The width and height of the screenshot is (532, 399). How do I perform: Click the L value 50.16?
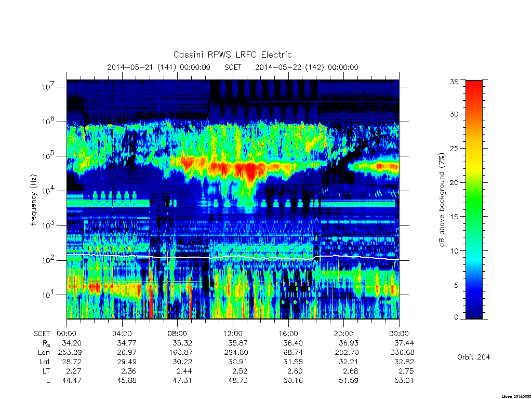293,381
